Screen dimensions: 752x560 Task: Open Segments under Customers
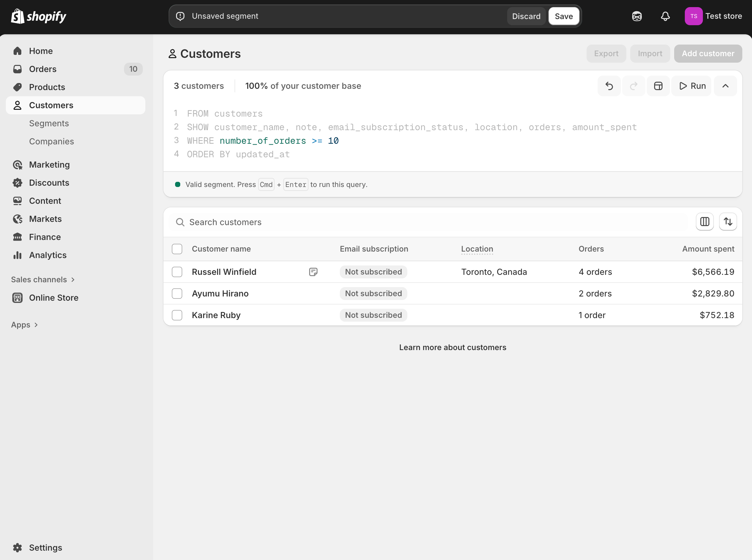click(x=49, y=123)
